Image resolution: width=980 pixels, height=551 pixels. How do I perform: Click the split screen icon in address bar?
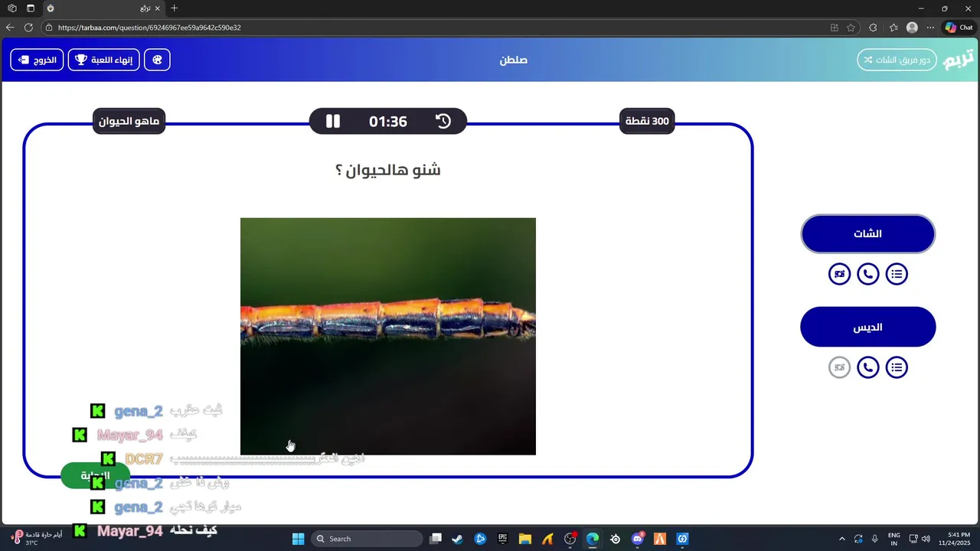coord(835,28)
